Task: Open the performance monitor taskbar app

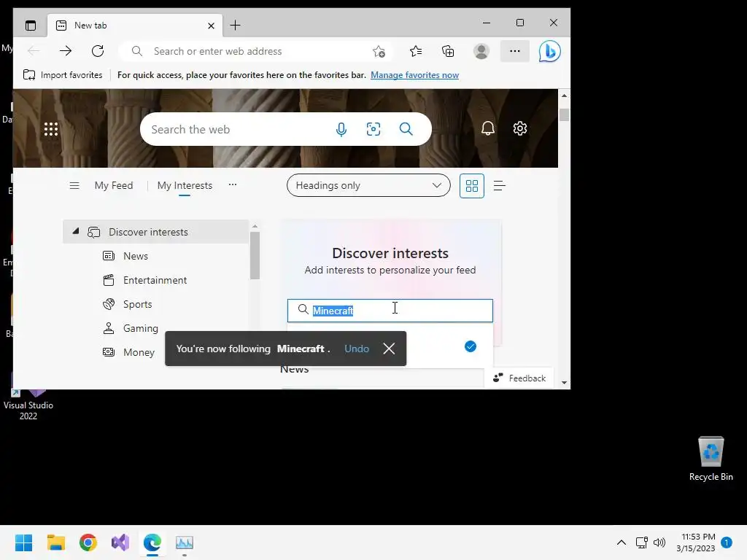Action: click(x=185, y=542)
